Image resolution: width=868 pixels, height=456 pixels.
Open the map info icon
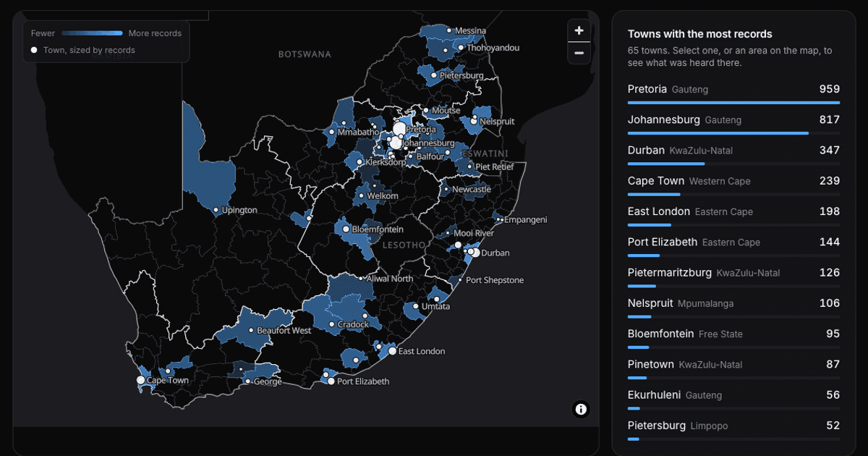tap(581, 410)
